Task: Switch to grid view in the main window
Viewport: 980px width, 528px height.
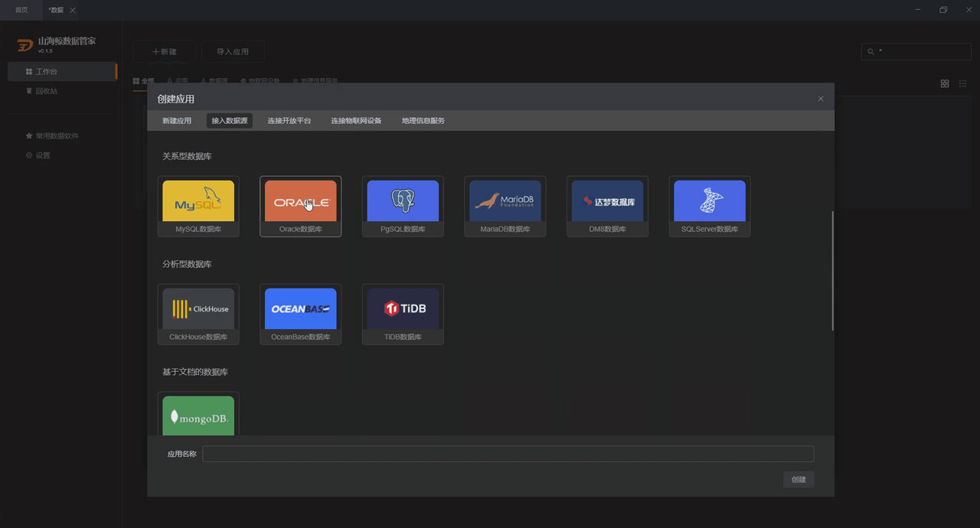Action: [x=945, y=83]
